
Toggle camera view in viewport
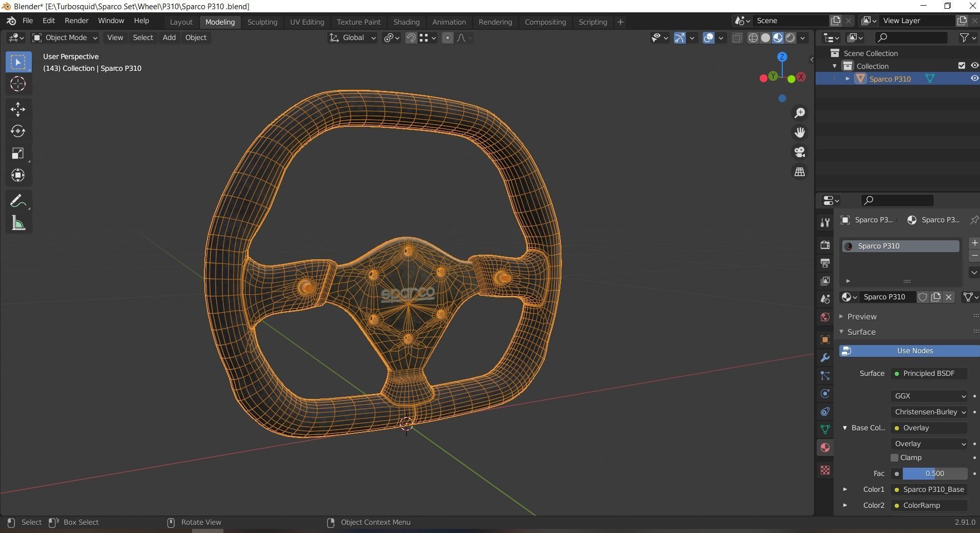tap(800, 152)
